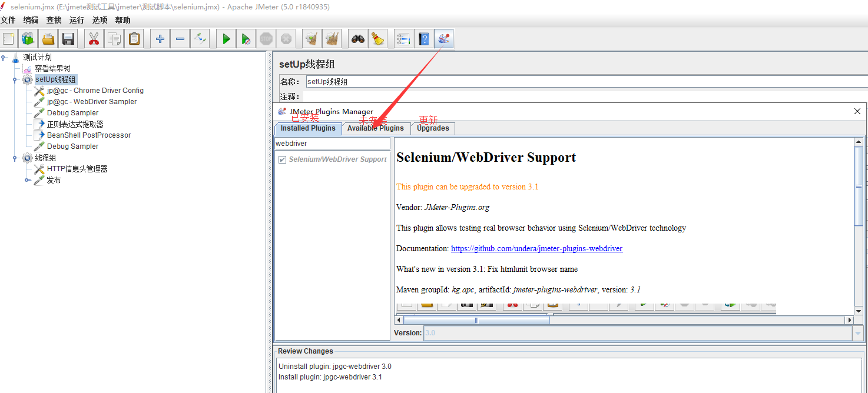
Task: Click Start no pauses icon
Action: point(246,39)
